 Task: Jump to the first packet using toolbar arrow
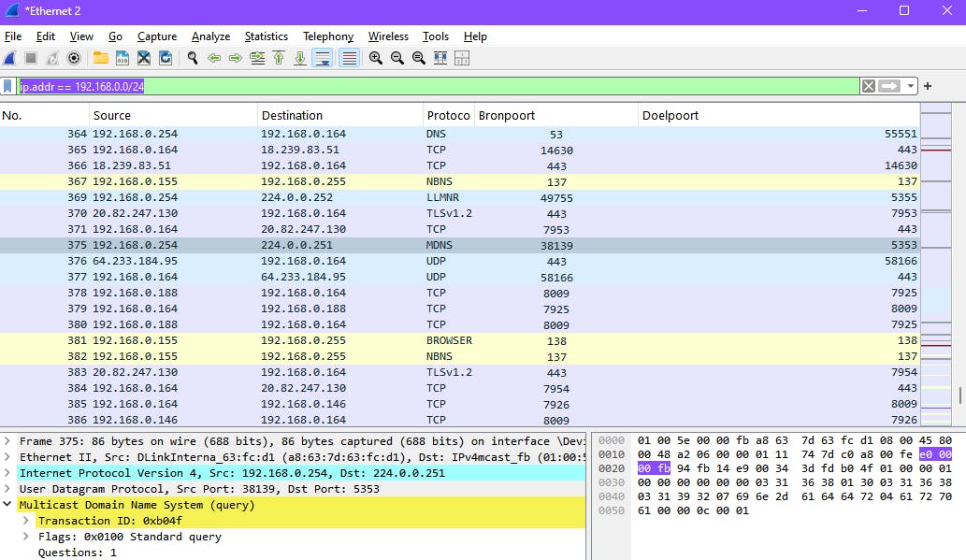point(279,58)
